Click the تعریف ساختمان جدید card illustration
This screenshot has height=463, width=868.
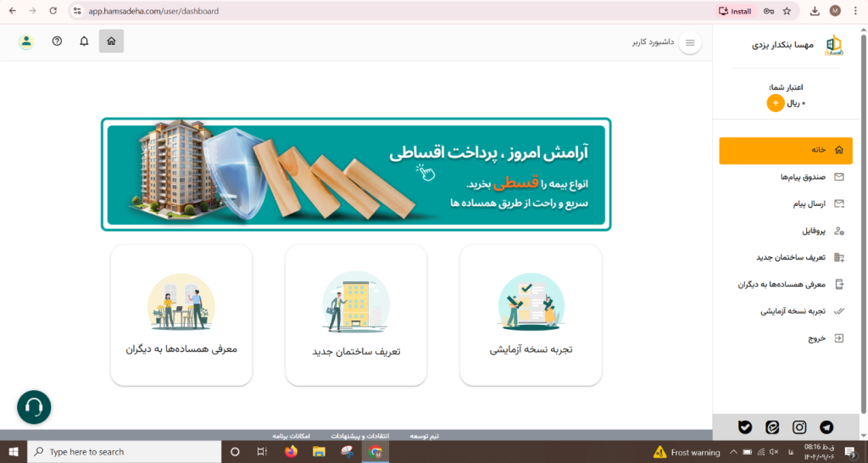[356, 303]
